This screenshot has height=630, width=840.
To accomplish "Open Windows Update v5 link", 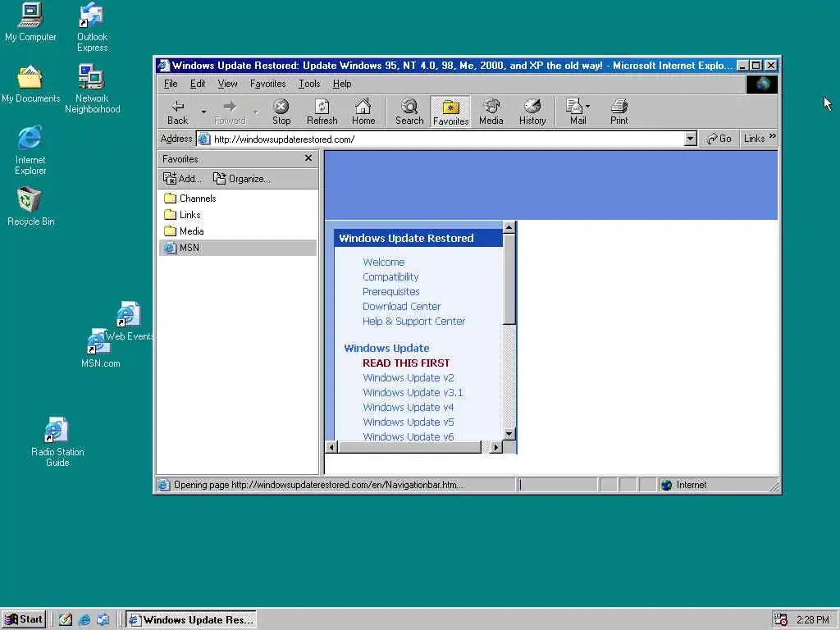I will [x=409, y=422].
